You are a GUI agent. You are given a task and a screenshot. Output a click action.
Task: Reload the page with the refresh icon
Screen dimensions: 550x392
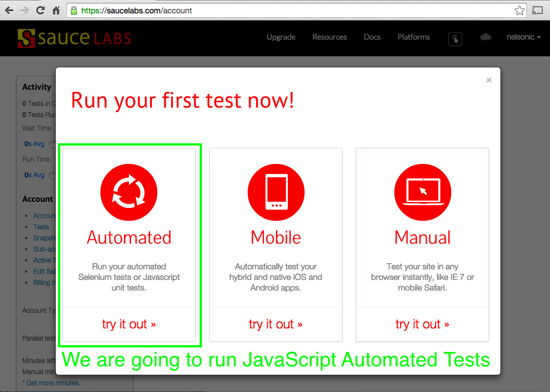coord(40,11)
